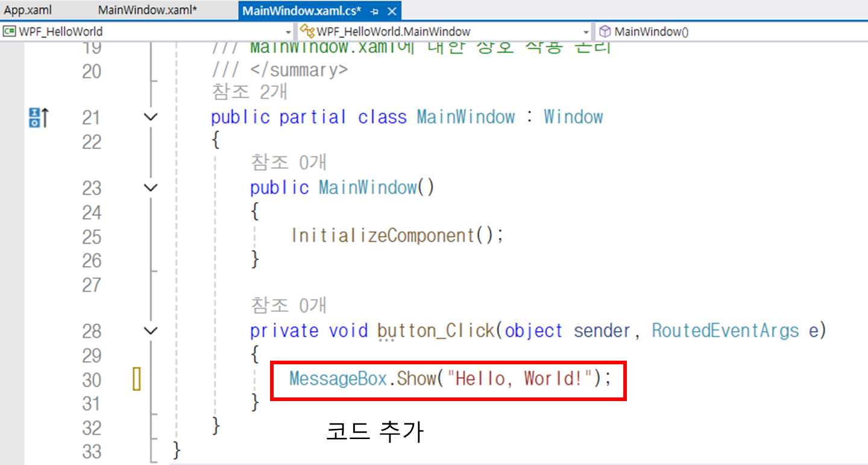Switch to the MainWindow.xaml* tab

tap(148, 10)
